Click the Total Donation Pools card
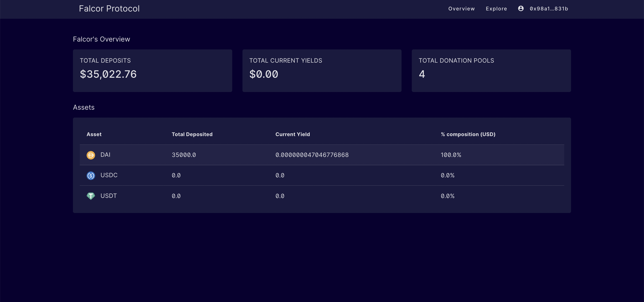The image size is (644, 302). [x=491, y=71]
